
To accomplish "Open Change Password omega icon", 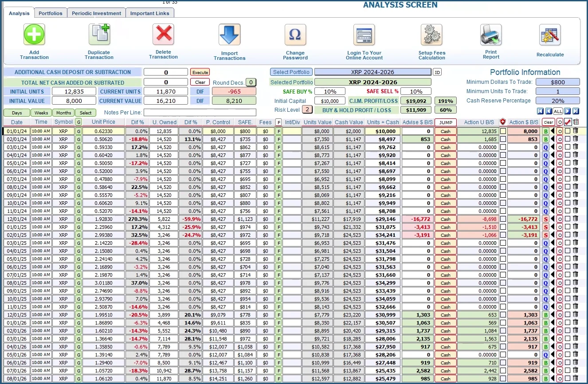I will 295,35.
